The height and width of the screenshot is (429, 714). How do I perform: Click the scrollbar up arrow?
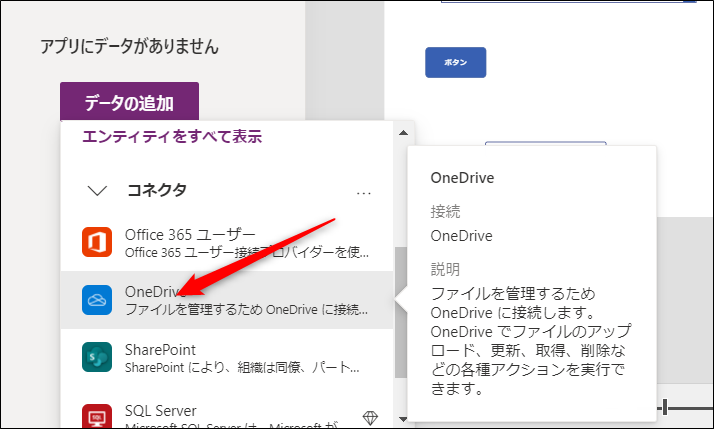[x=403, y=133]
